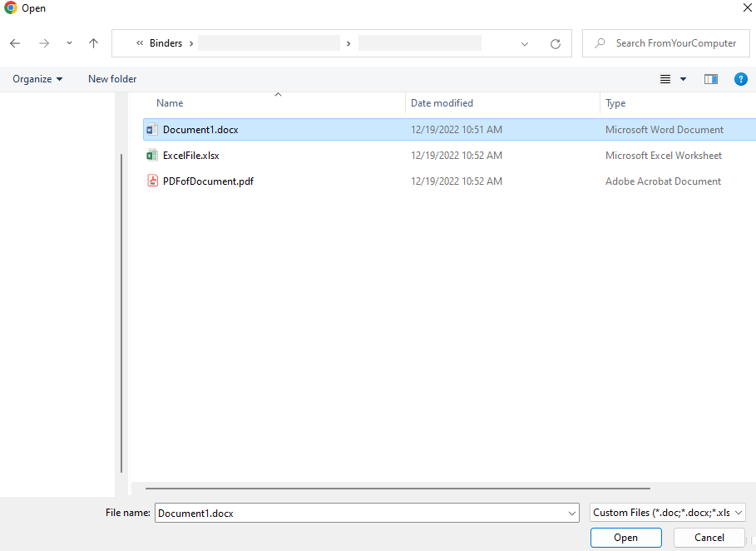Click the Chrome icon in title bar

(11, 8)
